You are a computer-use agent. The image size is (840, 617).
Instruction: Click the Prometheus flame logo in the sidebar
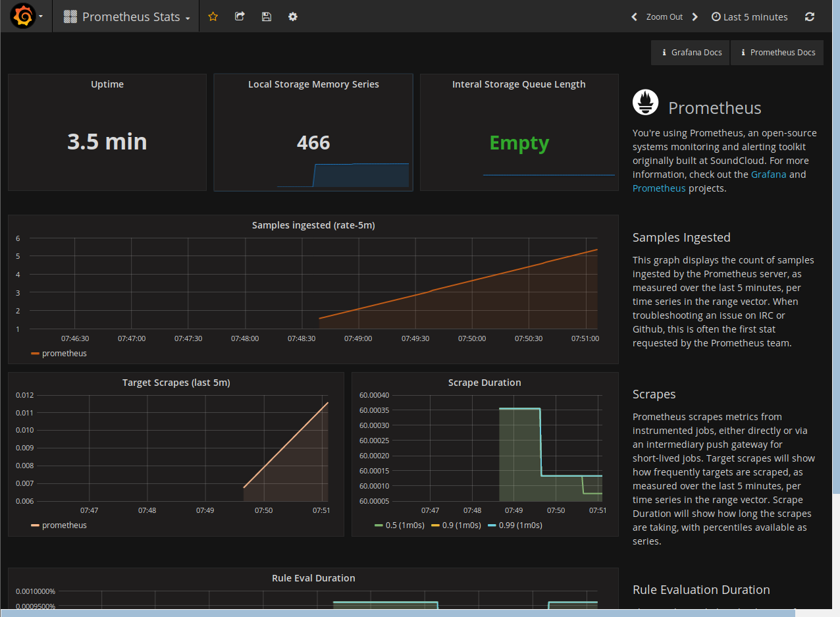645,102
